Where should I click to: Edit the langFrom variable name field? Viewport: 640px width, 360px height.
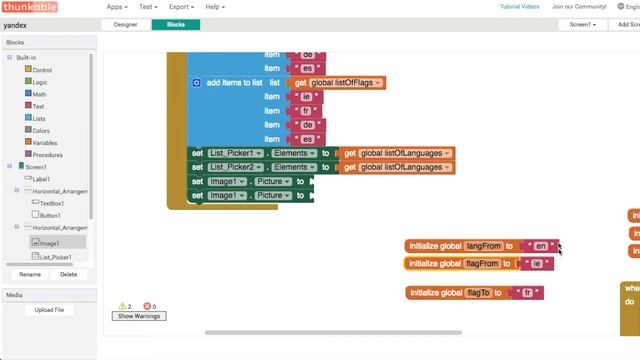483,246
